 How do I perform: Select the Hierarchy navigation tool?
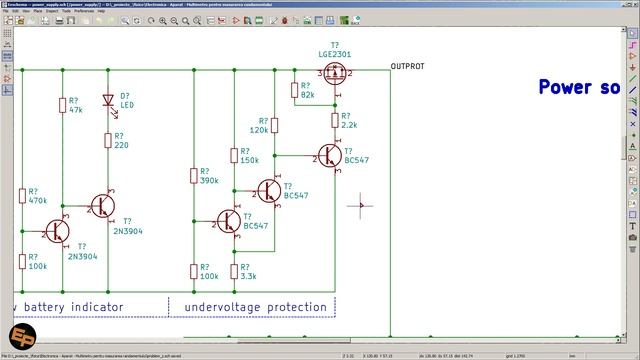633,45
